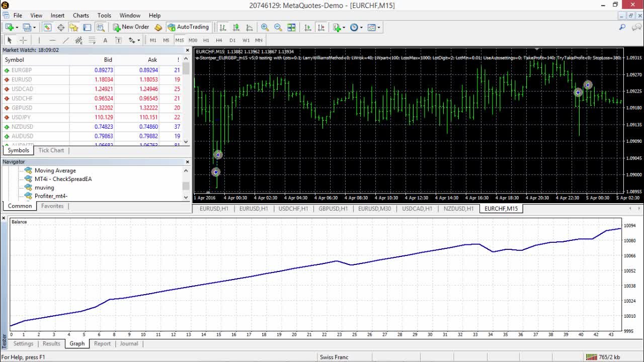Select the Crosshair tool
Screen dimensions: 644x362
[24, 40]
